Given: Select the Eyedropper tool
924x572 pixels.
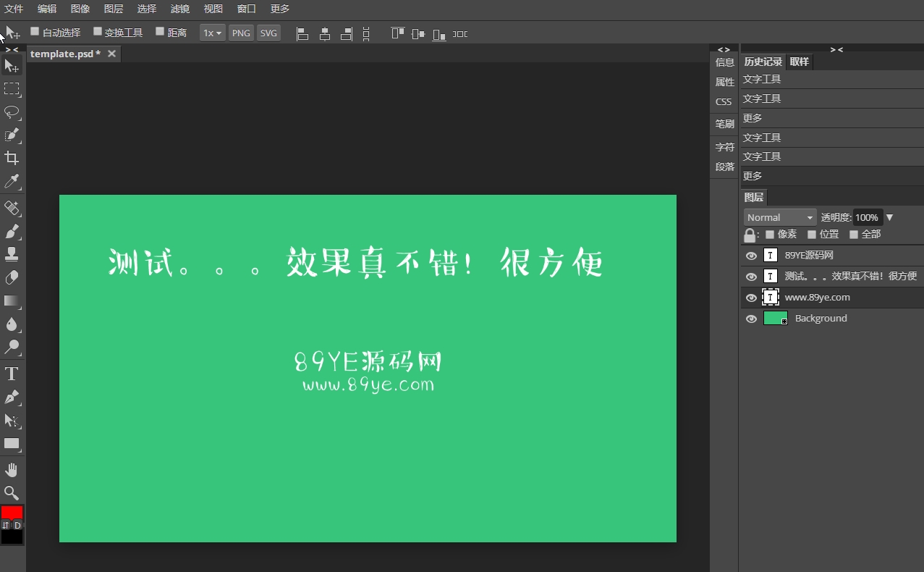Looking at the screenshot, I should point(12,181).
